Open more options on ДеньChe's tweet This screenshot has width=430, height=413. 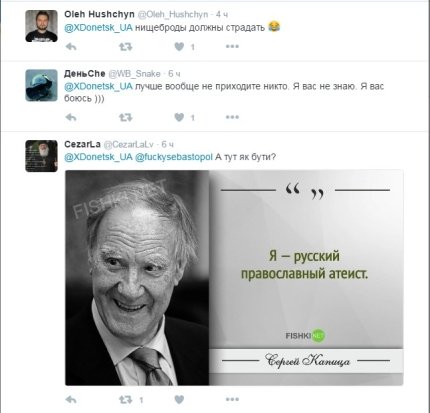232,117
